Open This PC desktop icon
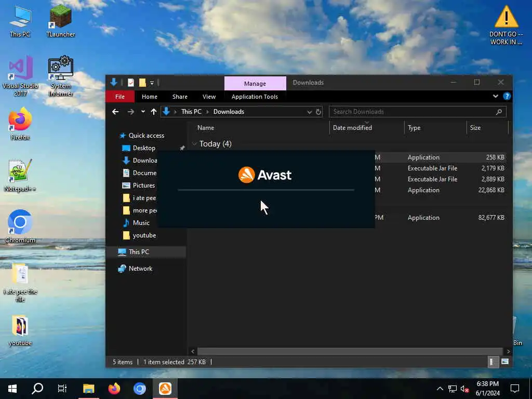This screenshot has width=532, height=399. coord(20,21)
